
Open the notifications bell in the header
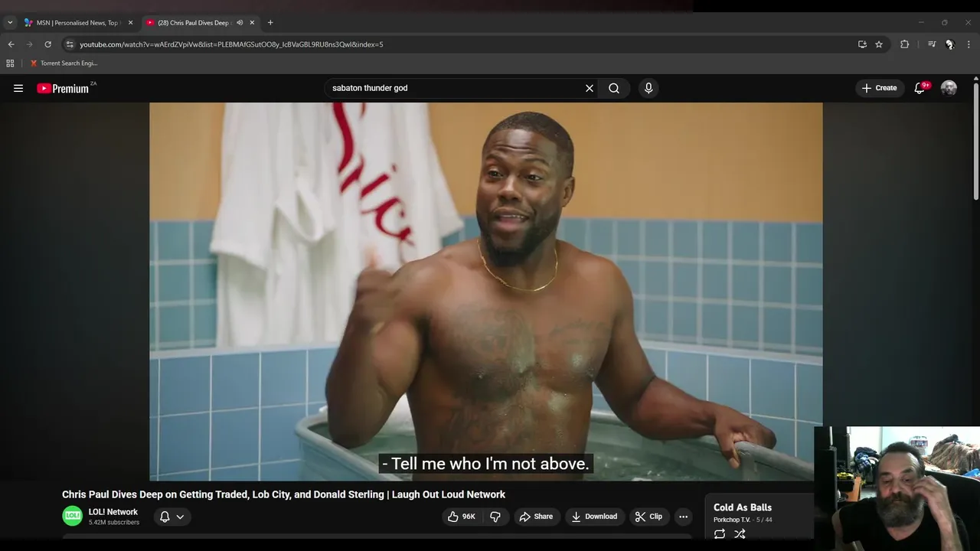[x=920, y=88]
